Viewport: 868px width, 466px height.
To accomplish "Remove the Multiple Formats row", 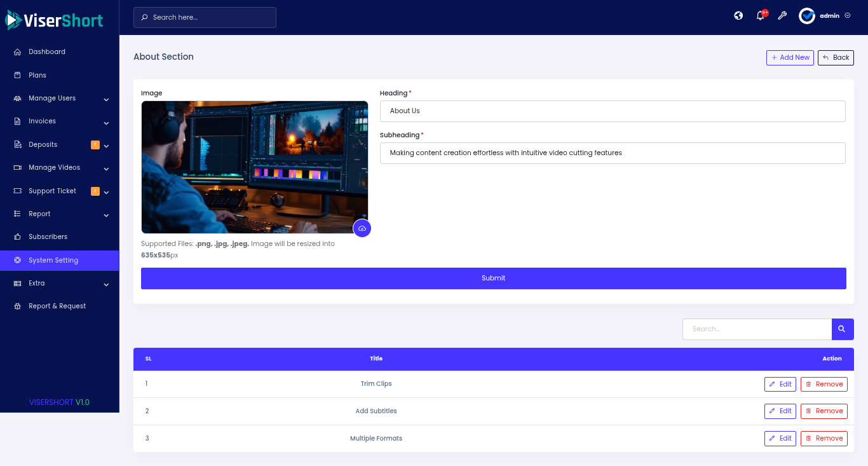I will coord(824,439).
